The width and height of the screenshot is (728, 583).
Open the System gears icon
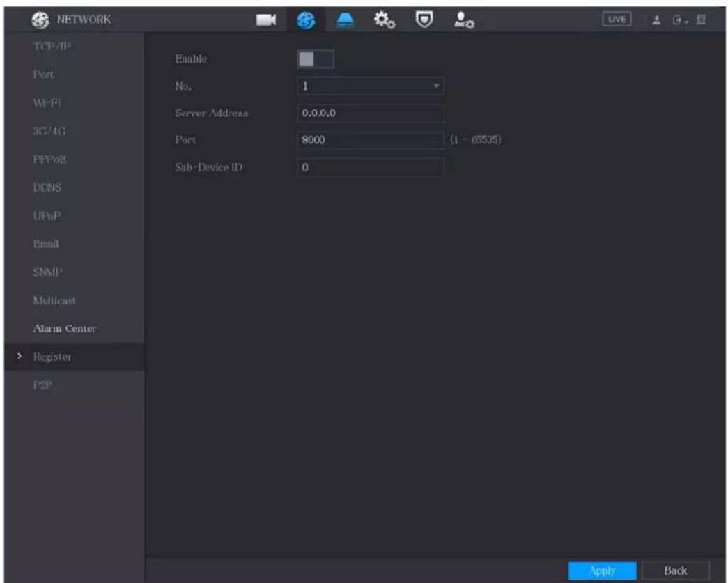point(385,20)
